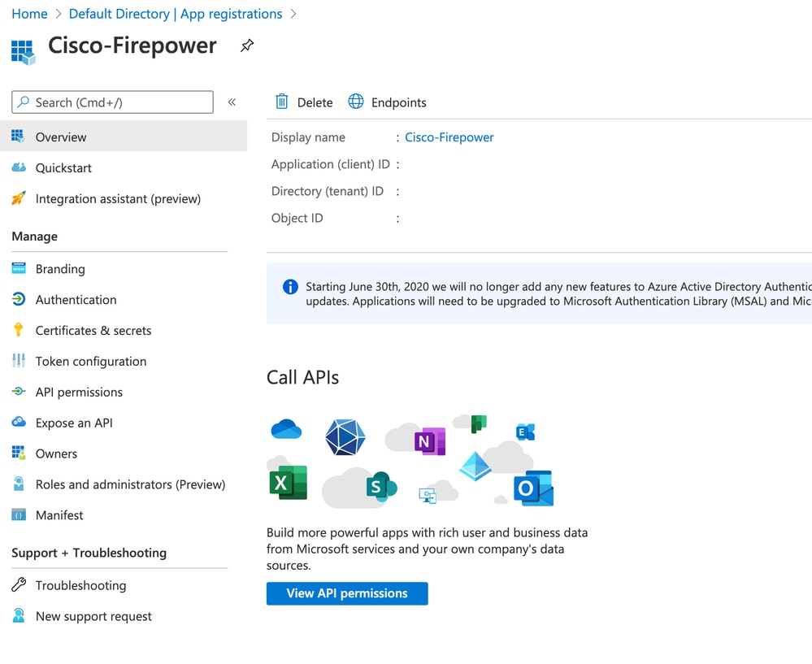This screenshot has width=812, height=664.
Task: Click the Object ID label
Action: [297, 218]
